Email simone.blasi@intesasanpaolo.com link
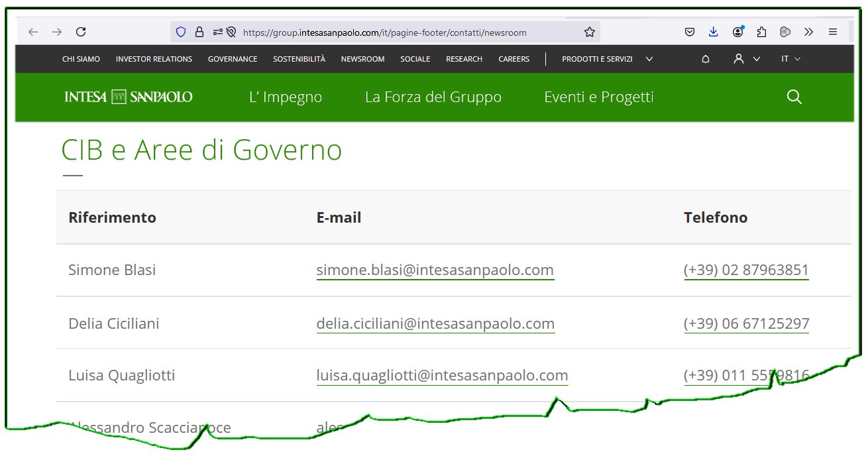Viewport: 868px width, 456px height. (435, 270)
